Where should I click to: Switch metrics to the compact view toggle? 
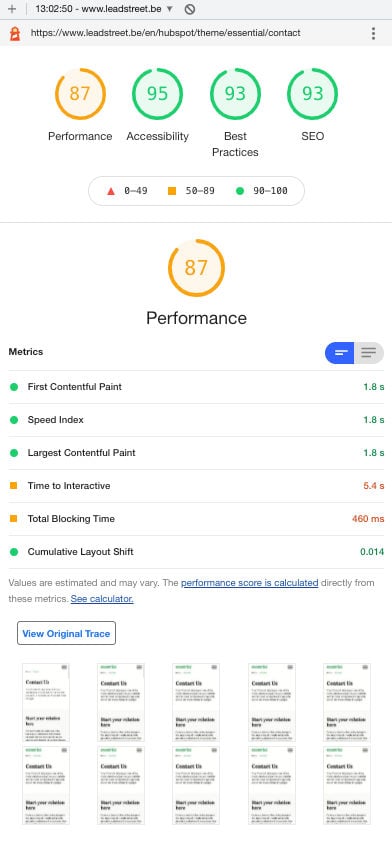pyautogui.click(x=339, y=353)
